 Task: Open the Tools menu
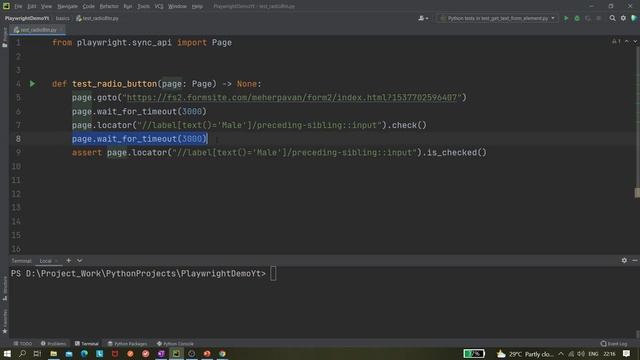(x=143, y=6)
